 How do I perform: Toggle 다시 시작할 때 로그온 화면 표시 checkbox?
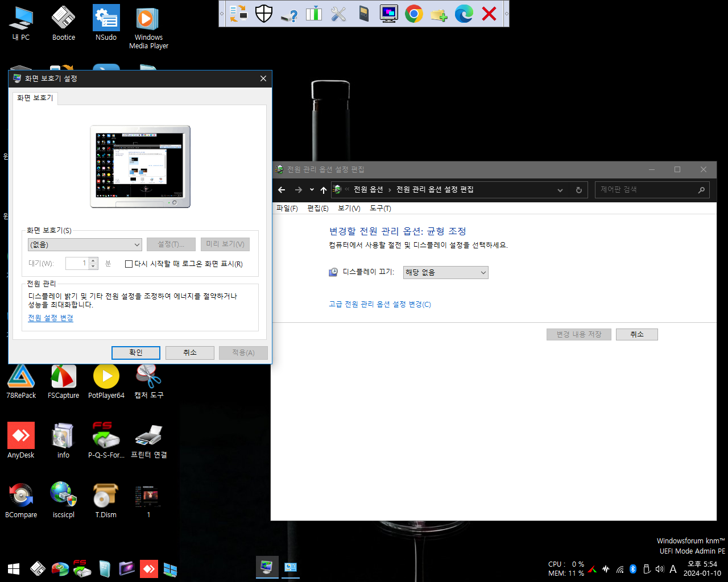click(x=129, y=264)
